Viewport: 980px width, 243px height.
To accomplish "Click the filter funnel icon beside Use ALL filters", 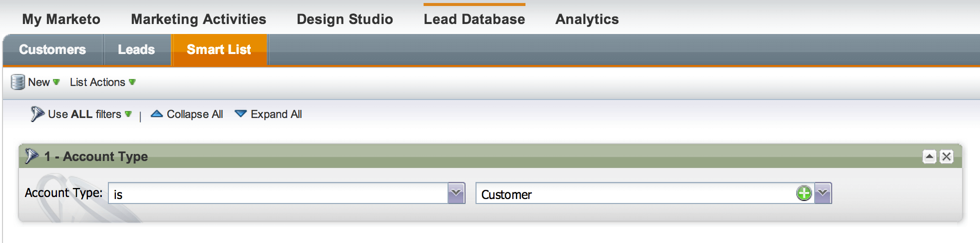I will (x=37, y=114).
